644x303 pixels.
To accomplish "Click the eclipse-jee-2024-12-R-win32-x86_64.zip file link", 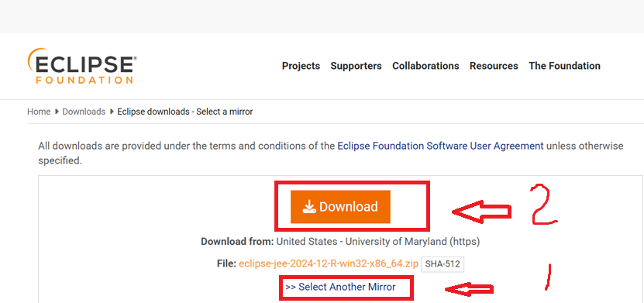I will click(329, 263).
